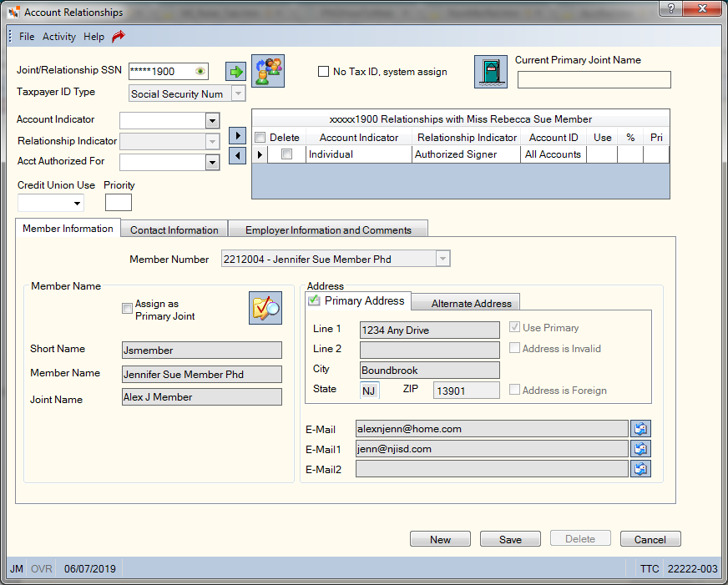Tick the Delete checkbox in Individual row
The width and height of the screenshot is (728, 585).
pyautogui.click(x=287, y=154)
